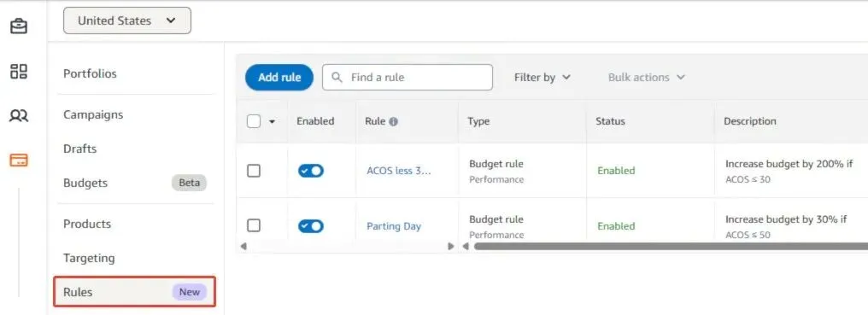This screenshot has width=868, height=315.
Task: Open the Filter by dropdown
Action: point(542,78)
